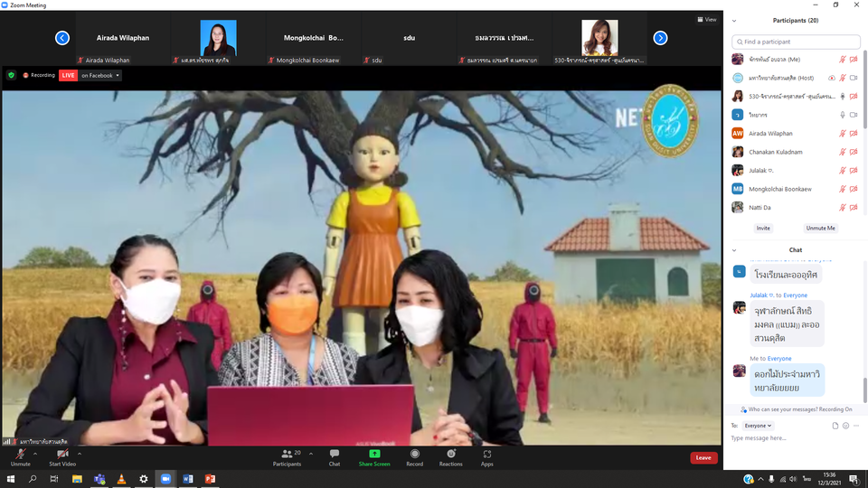Click the Type message here field

pos(794,438)
